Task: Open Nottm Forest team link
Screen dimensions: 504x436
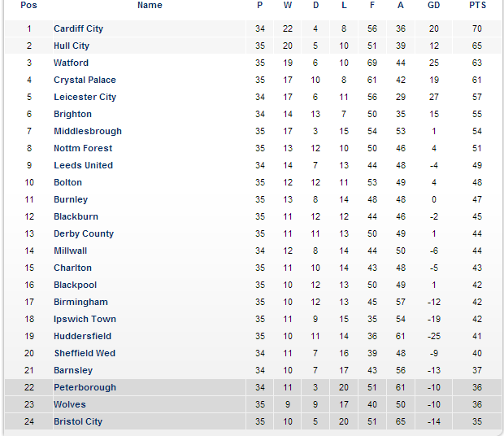Action: coord(83,148)
